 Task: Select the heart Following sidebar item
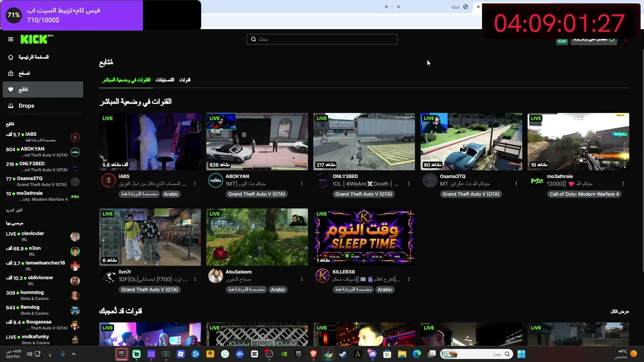coord(43,89)
